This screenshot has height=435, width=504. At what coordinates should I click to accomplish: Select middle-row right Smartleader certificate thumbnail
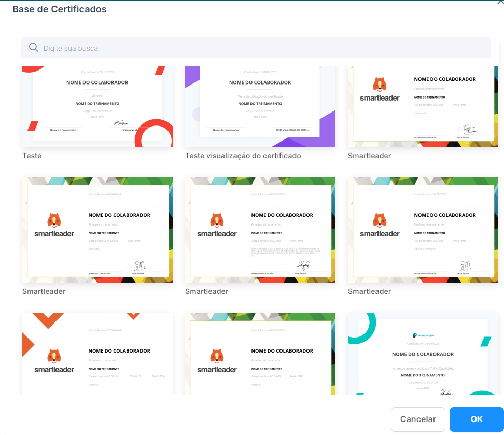click(x=423, y=230)
